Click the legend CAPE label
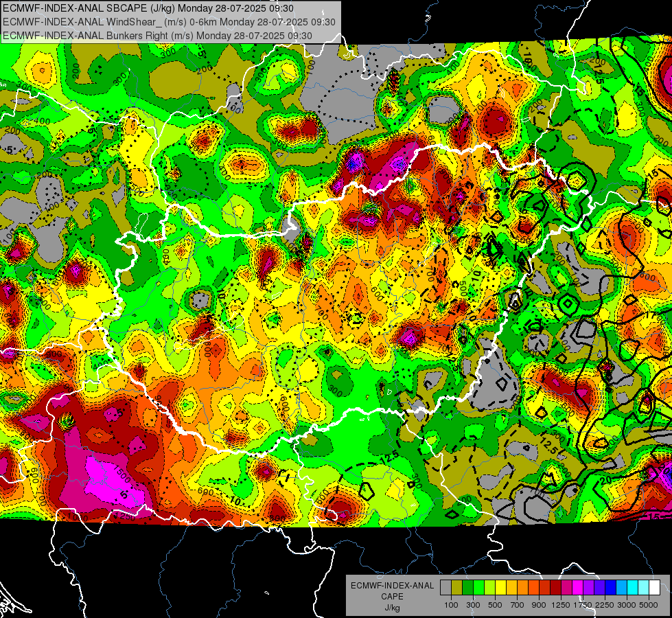 pyautogui.click(x=392, y=596)
